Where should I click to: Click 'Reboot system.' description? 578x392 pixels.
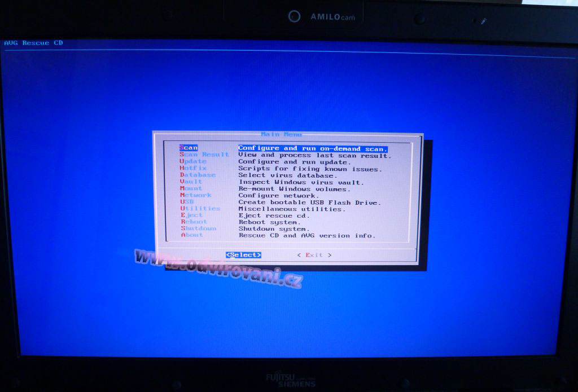point(270,222)
